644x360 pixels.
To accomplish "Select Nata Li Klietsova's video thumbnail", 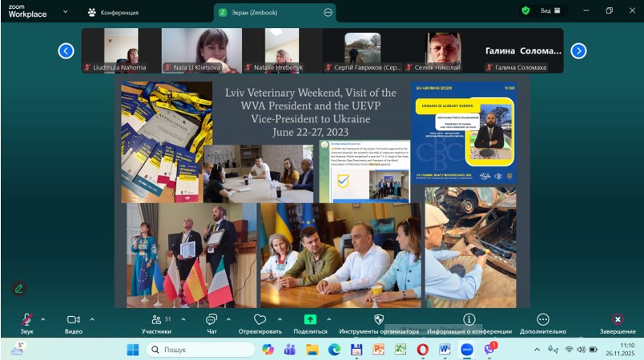I will pyautogui.click(x=195, y=50).
